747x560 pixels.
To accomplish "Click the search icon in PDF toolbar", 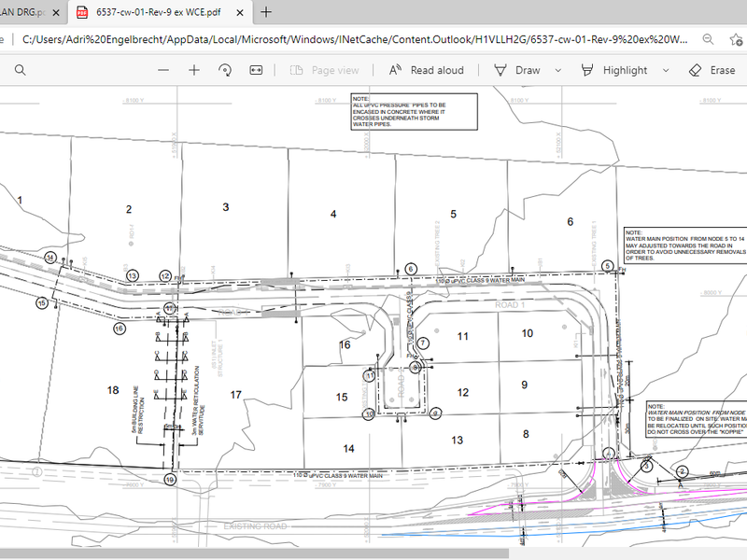I will coord(20,70).
